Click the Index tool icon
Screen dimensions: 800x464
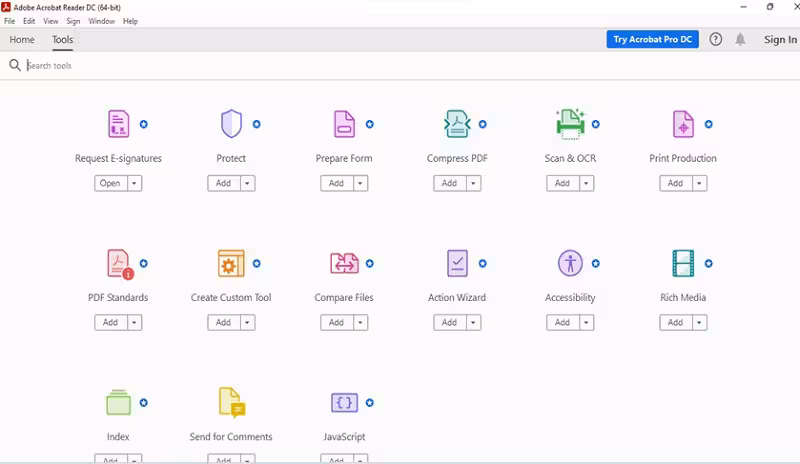[118, 402]
